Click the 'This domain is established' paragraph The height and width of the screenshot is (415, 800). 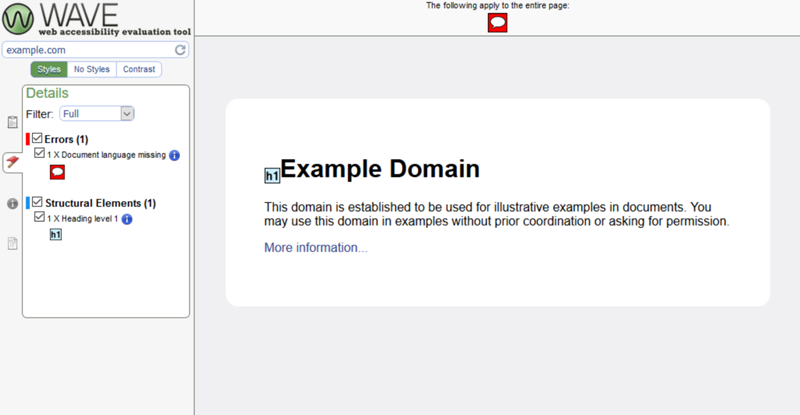pos(497,214)
